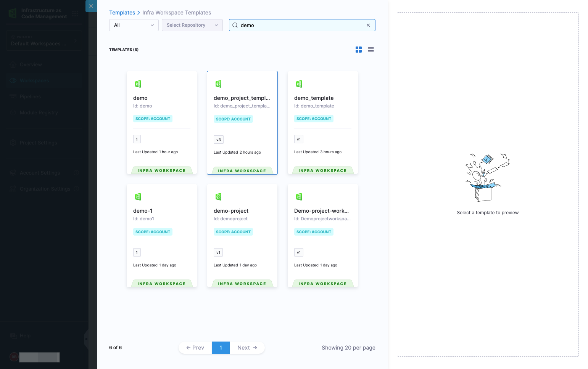Click the 'TEMPLATES (6)' heading

pyautogui.click(x=124, y=50)
